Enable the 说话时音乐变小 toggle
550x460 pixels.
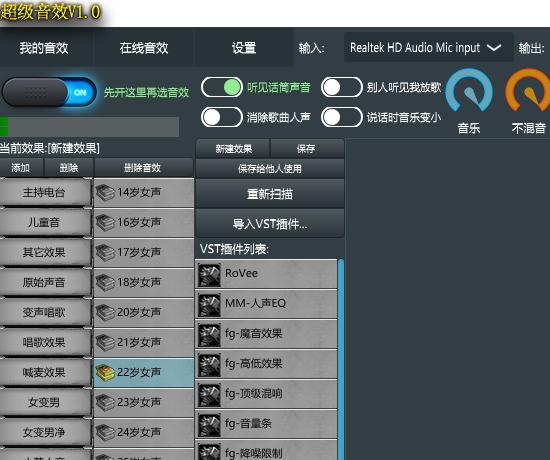click(342, 117)
